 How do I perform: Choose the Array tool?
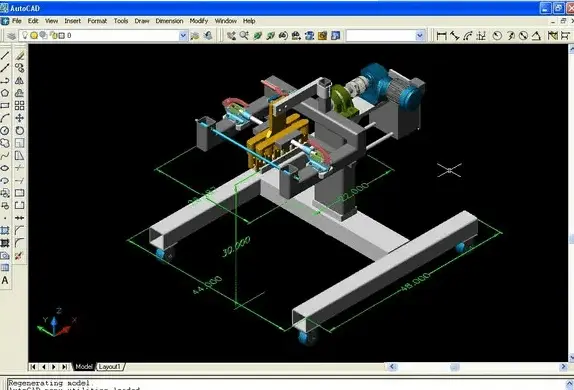click(x=19, y=105)
